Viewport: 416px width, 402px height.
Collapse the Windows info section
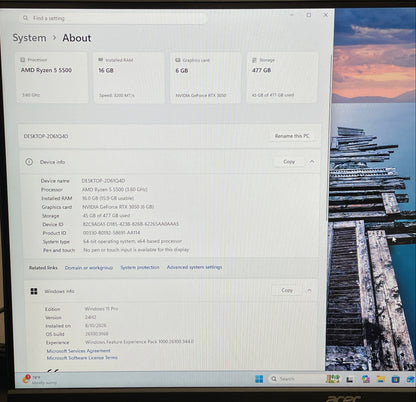point(309,290)
